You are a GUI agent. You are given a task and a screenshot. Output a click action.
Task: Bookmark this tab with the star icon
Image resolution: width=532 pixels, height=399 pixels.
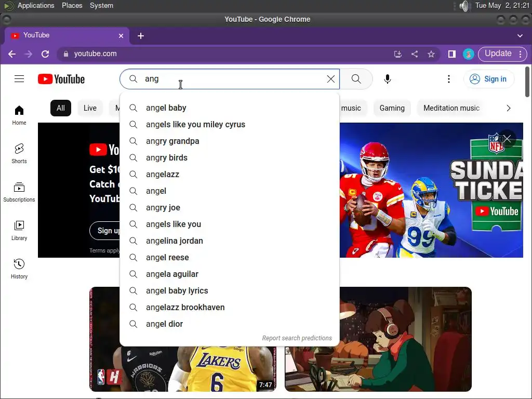click(x=431, y=54)
